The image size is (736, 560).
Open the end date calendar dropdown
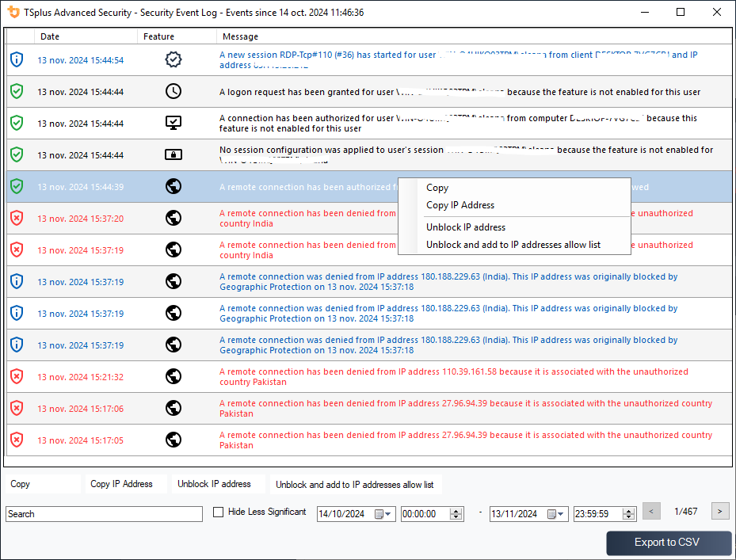click(x=557, y=514)
